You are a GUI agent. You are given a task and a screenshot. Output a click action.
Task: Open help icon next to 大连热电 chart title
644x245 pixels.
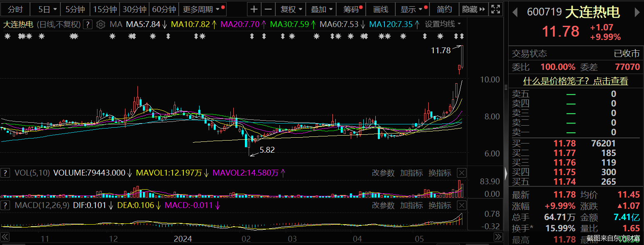point(87,25)
